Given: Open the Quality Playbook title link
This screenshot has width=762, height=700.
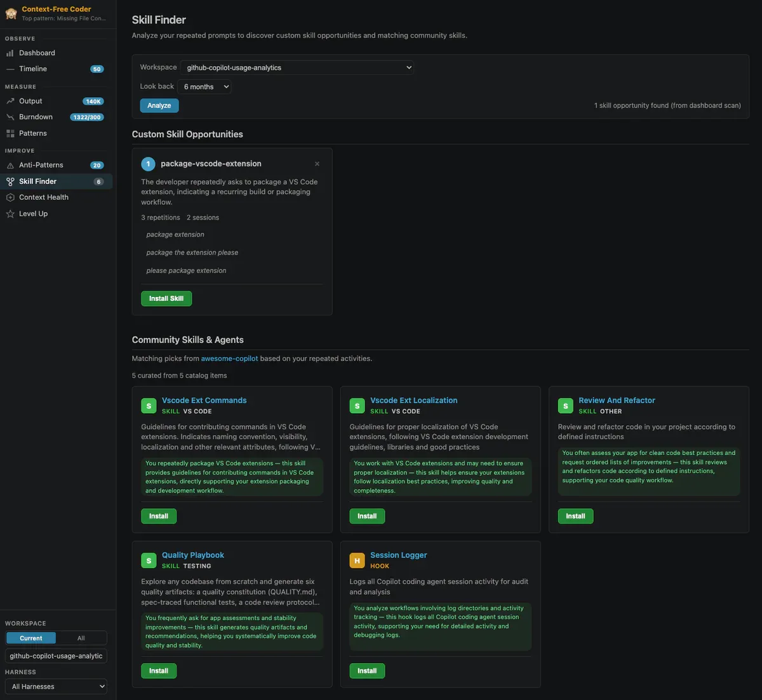Looking at the screenshot, I should [193, 555].
